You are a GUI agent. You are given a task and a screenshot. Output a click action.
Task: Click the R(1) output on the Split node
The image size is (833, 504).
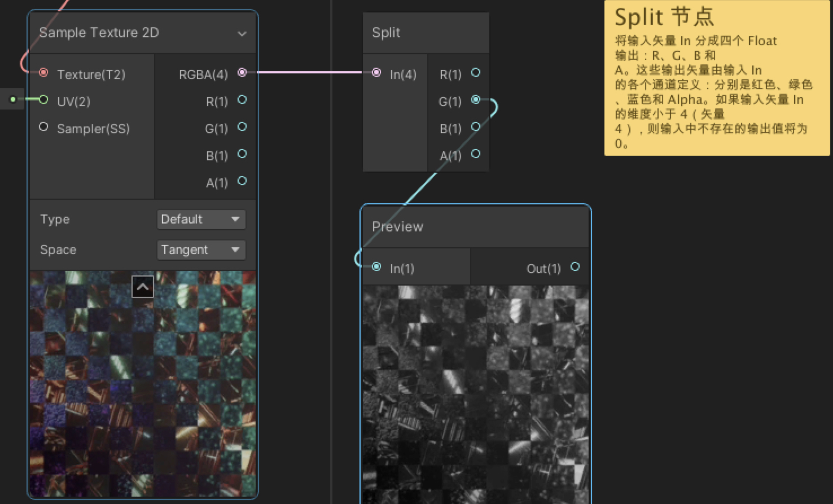pyautogui.click(x=475, y=72)
